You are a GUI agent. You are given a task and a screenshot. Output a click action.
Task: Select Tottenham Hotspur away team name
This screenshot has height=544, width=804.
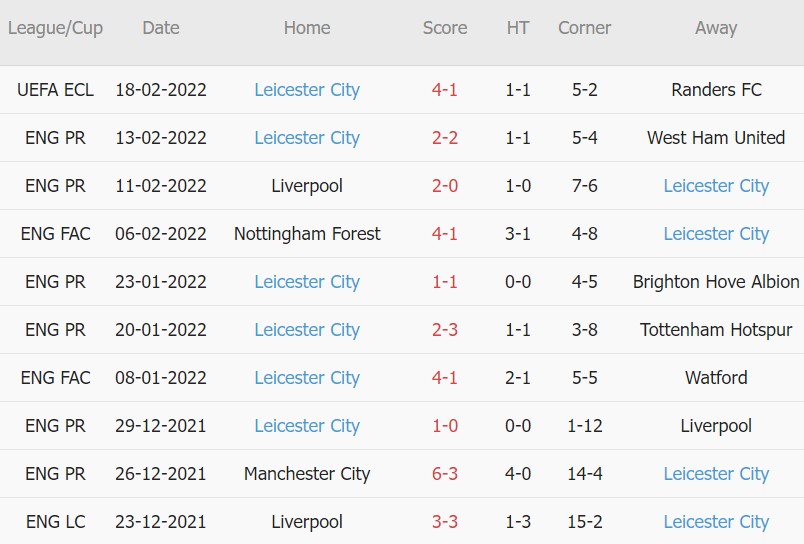(716, 330)
